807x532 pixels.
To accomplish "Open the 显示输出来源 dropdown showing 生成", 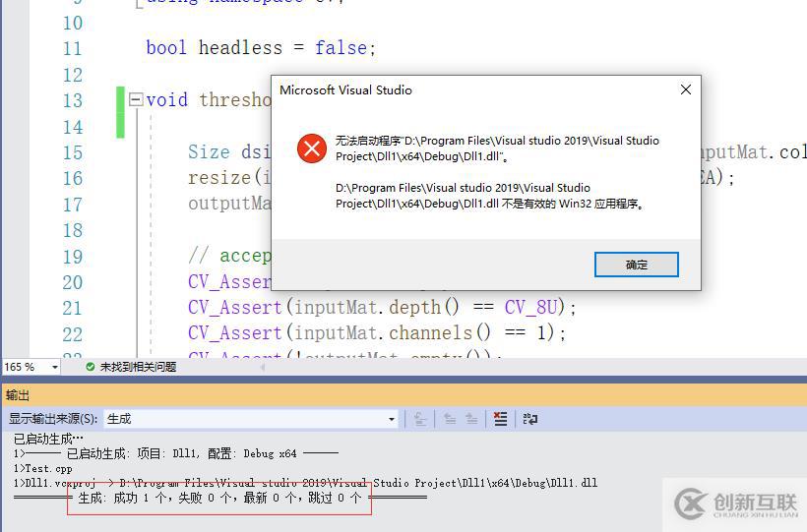I will (251, 419).
